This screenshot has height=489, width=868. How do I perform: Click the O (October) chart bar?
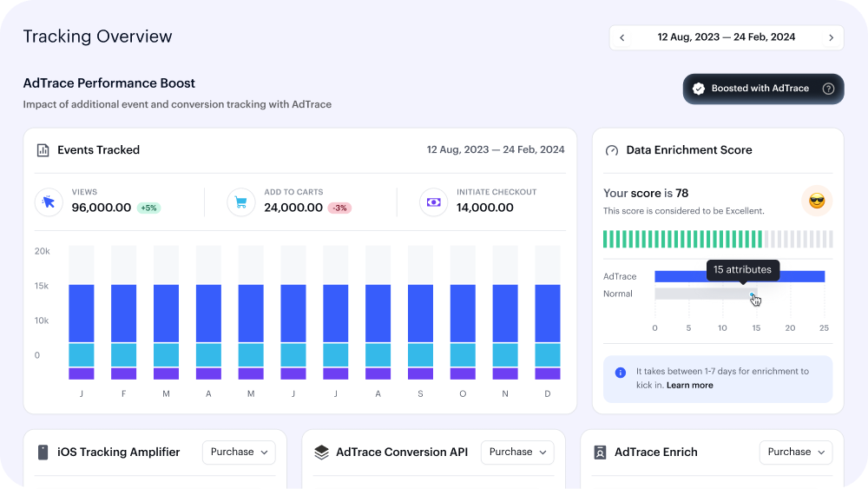point(463,313)
